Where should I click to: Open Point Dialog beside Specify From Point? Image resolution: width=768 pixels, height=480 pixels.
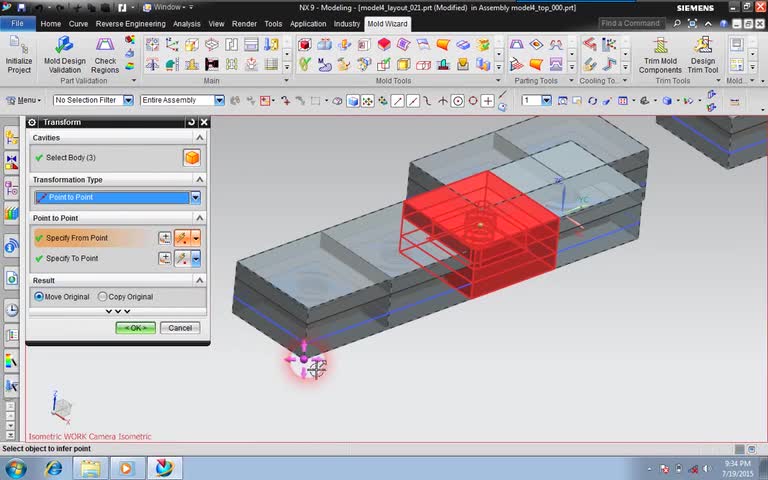(165, 238)
